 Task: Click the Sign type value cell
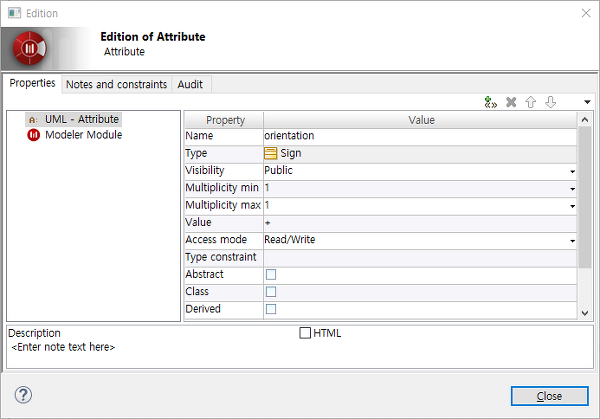(420, 153)
